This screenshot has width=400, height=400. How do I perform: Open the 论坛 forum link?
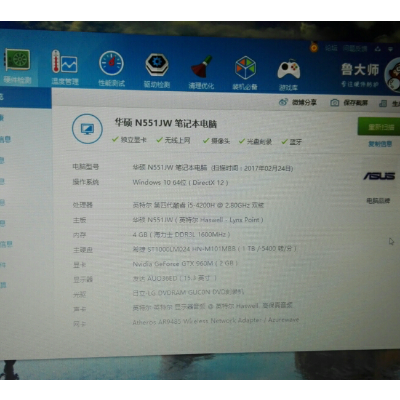331,48
